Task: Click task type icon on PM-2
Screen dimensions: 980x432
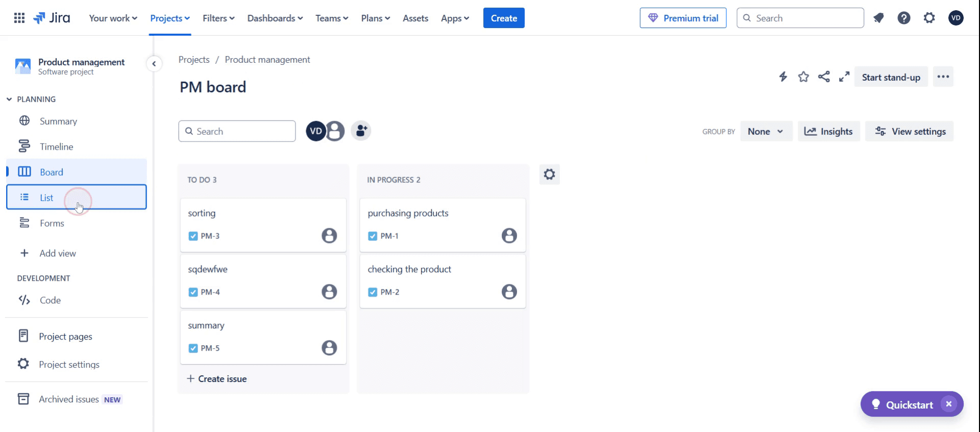Action: coord(373,292)
